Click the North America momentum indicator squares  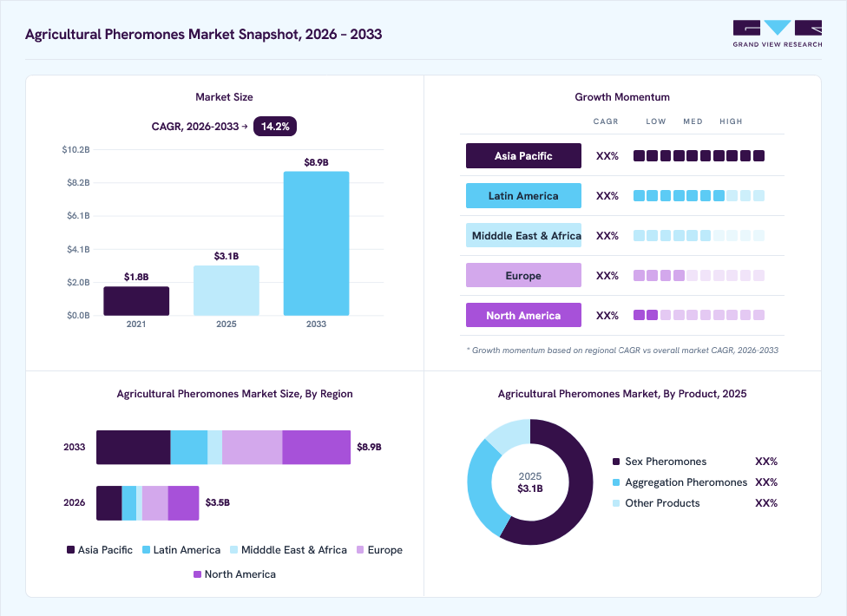coord(699,315)
